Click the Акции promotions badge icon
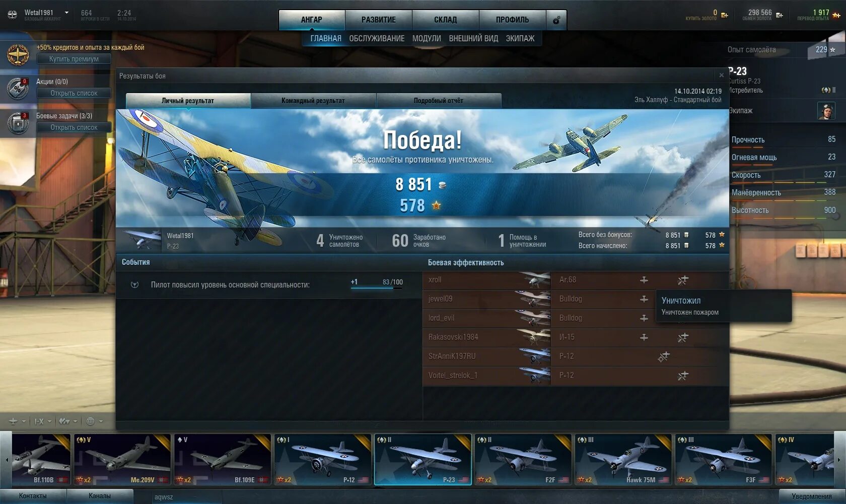 [x=18, y=88]
